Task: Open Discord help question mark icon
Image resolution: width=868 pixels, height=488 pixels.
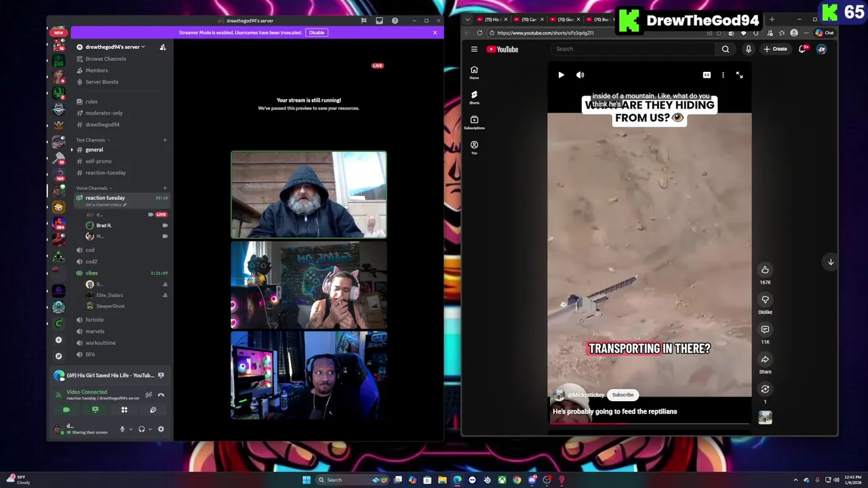Action: click(x=395, y=20)
